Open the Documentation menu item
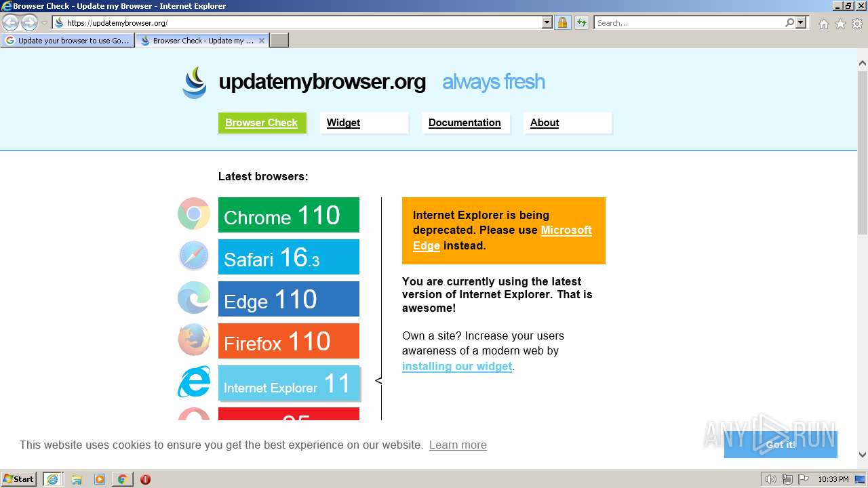This screenshot has height=488, width=868. 466,123
